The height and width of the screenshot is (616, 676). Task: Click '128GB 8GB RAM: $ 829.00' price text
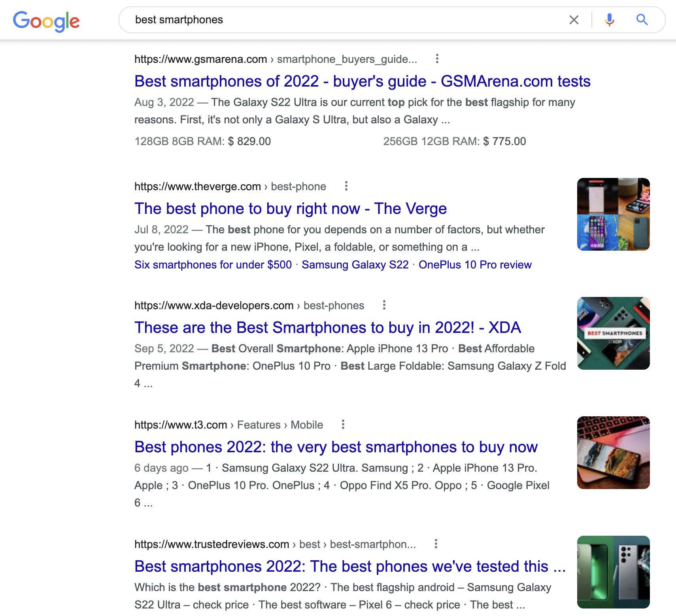(203, 142)
